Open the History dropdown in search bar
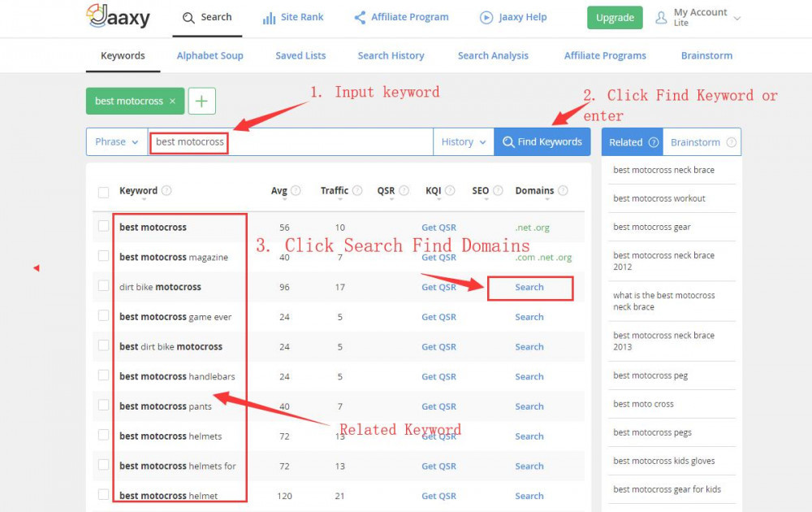Viewport: 812px width, 512px height. pos(464,142)
